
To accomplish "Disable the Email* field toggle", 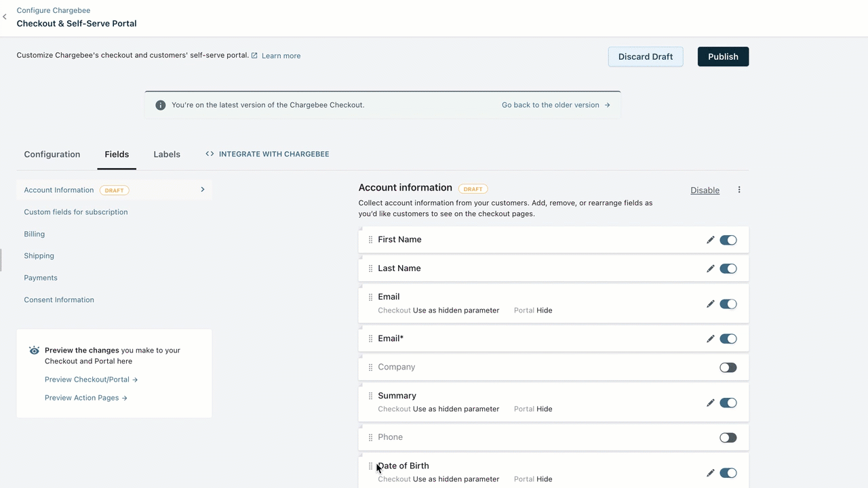I will click(x=728, y=339).
